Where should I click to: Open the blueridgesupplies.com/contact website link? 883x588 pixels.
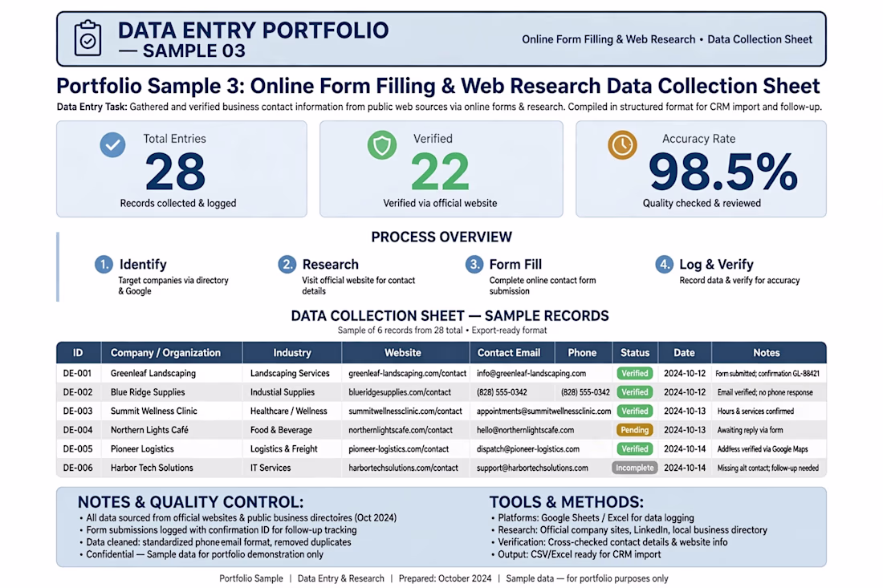tap(399, 392)
